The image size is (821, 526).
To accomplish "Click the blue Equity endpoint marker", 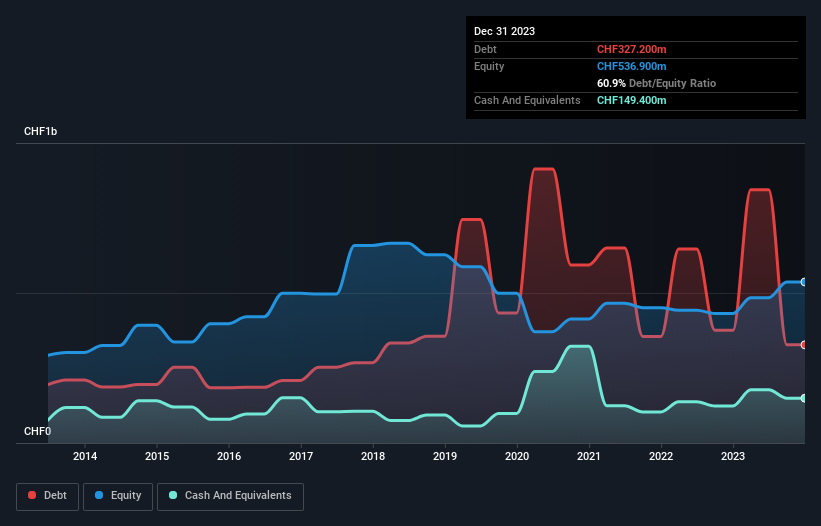I will [x=804, y=282].
